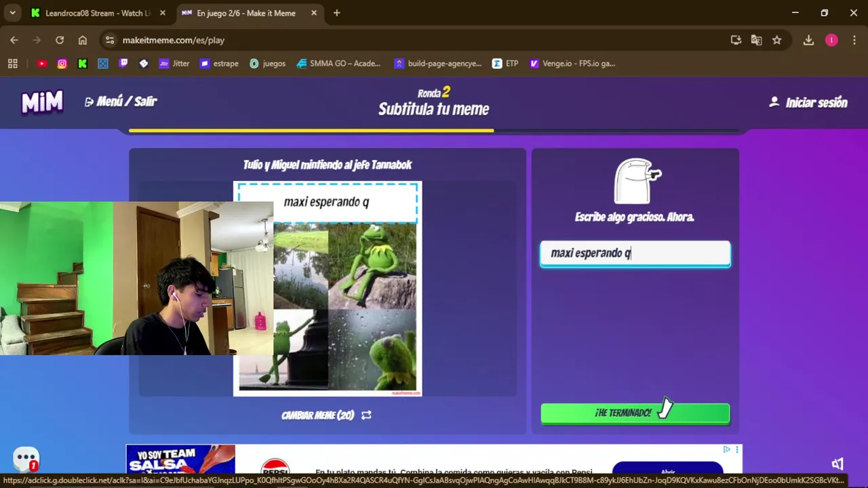Viewport: 868px width, 488px height.
Task: Open the AdChoices icon on banner
Action: click(x=726, y=449)
